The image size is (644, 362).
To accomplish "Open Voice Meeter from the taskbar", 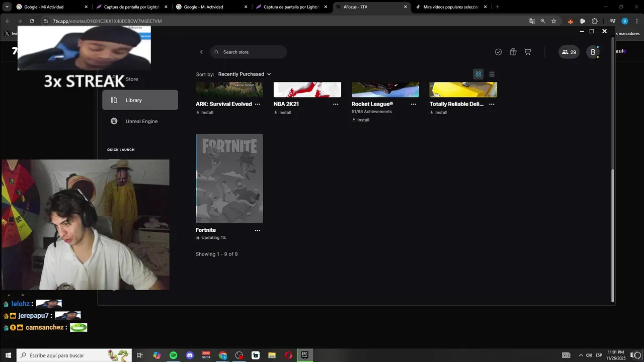I will click(x=206, y=355).
